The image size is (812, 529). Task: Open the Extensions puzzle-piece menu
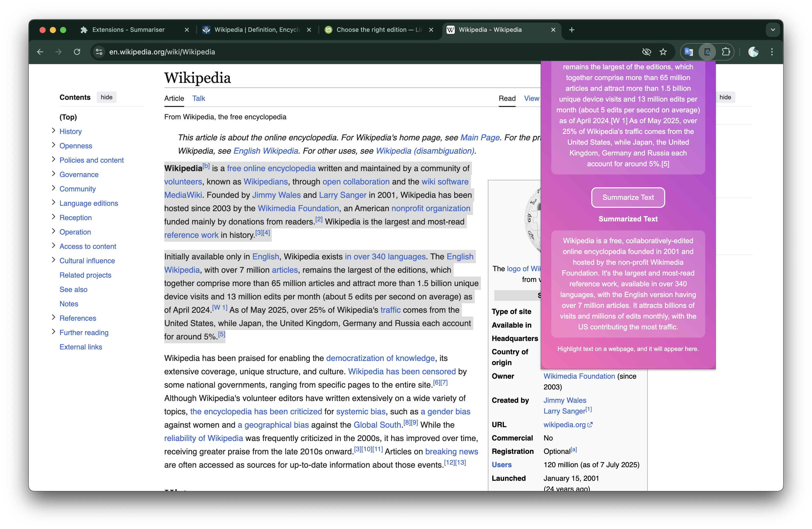coord(726,52)
